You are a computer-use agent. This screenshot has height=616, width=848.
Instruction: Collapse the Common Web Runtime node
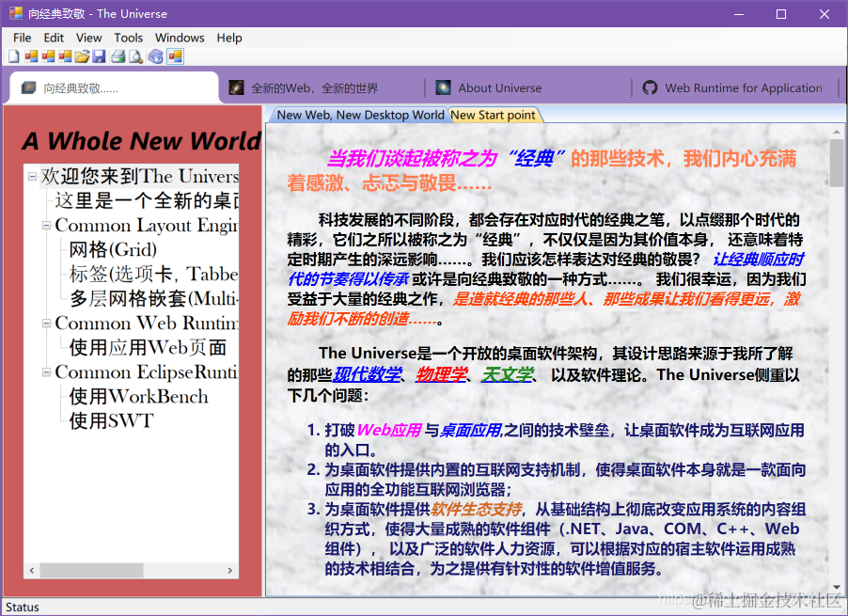point(46,324)
